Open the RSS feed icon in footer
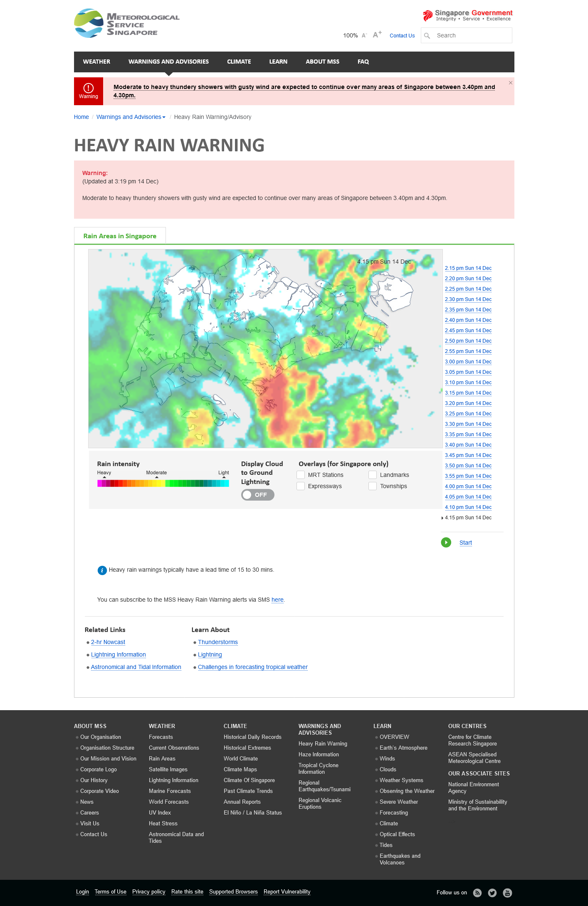588x906 pixels. point(477,893)
